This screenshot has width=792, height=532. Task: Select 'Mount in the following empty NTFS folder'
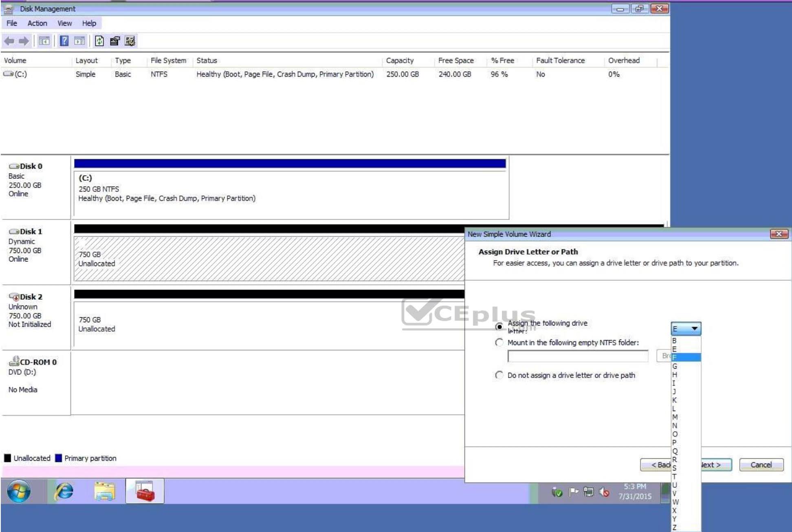point(499,343)
